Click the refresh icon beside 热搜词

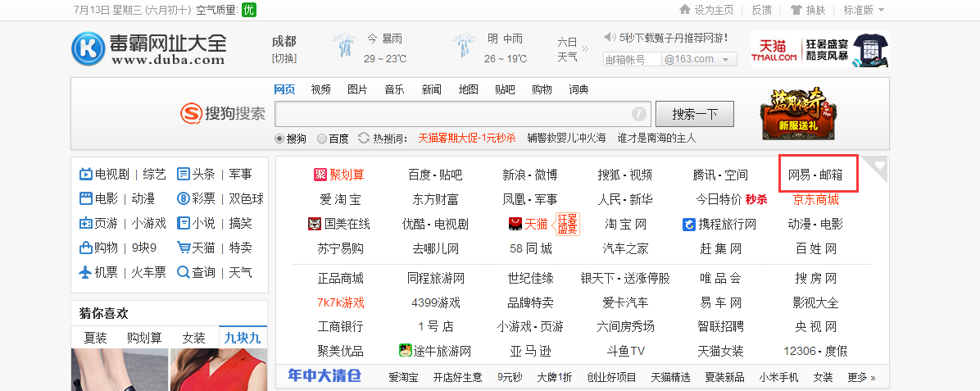click(x=364, y=138)
